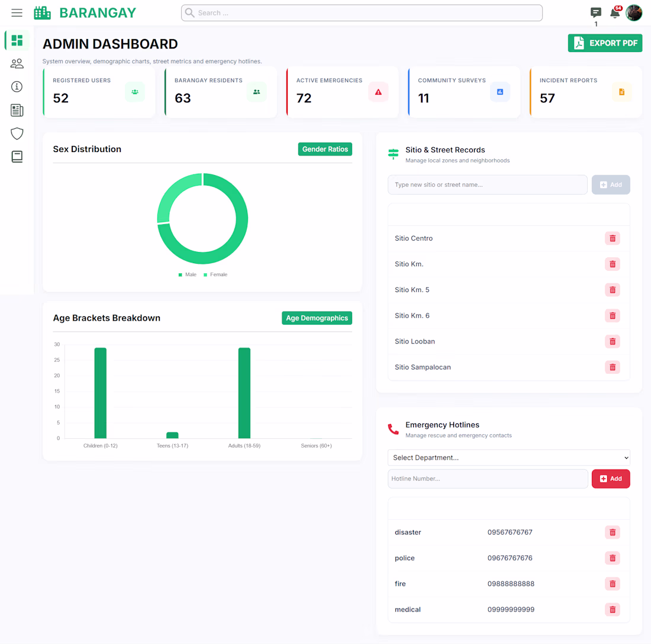Click the Adults (18-59) bar
This screenshot has width=651, height=644.
tap(244, 393)
